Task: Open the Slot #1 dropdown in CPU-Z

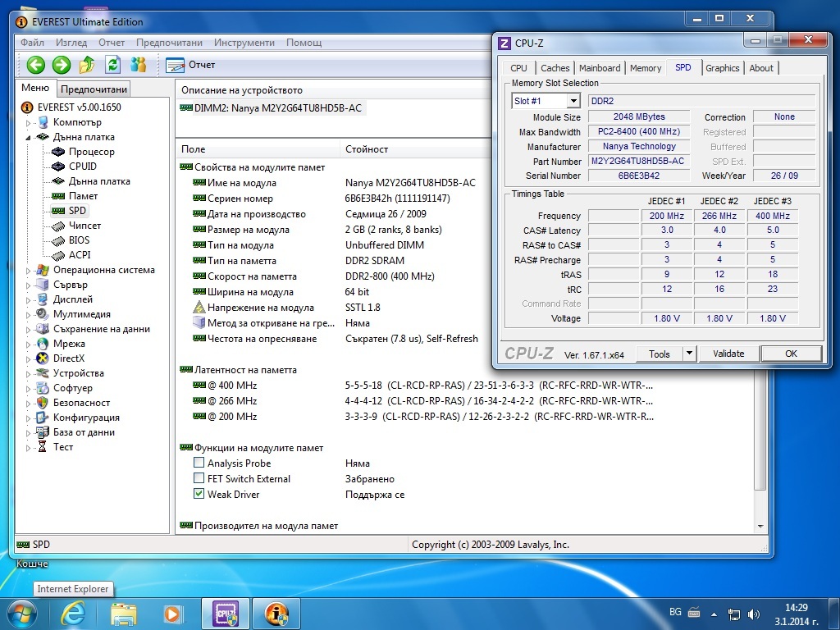Action: point(573,101)
